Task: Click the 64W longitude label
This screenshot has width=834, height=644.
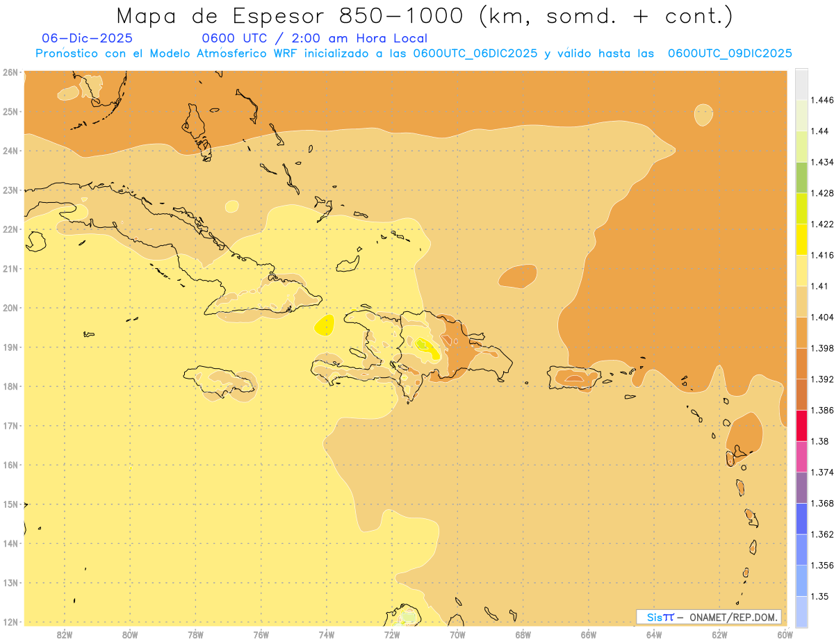Action: coord(654,635)
